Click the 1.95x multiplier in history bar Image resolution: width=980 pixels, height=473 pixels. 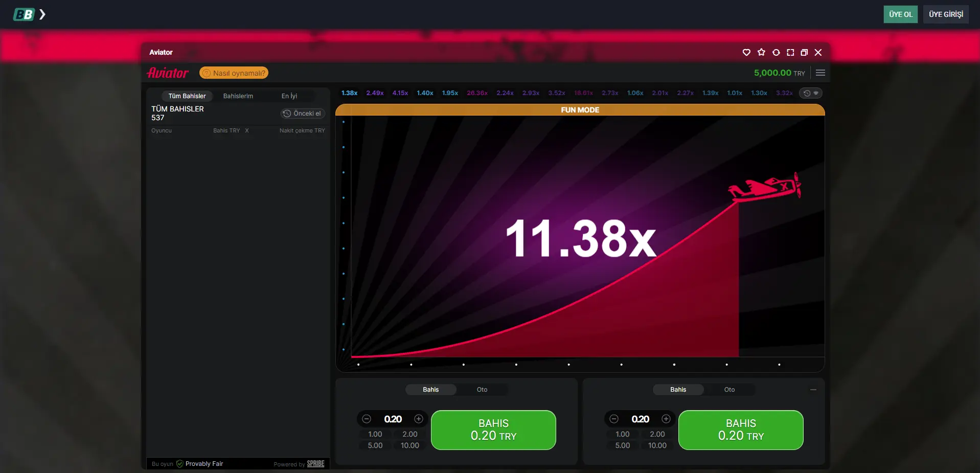[x=450, y=93]
